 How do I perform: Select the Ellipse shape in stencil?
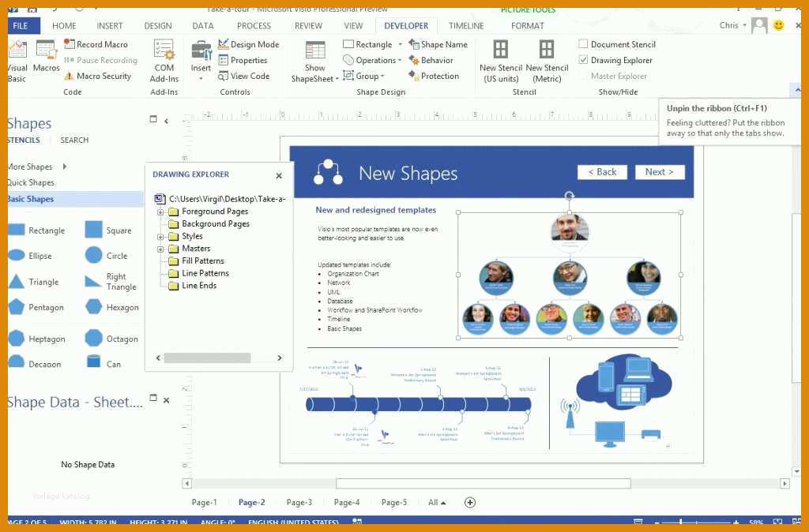31,255
